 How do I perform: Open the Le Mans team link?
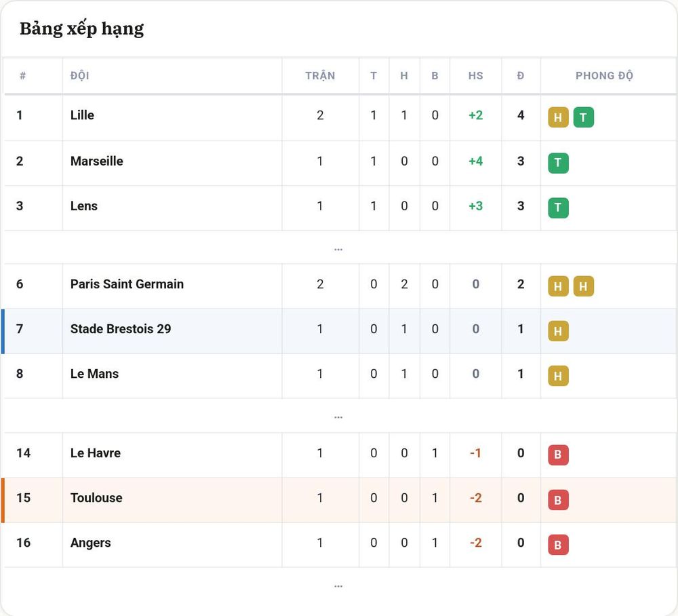coord(94,374)
